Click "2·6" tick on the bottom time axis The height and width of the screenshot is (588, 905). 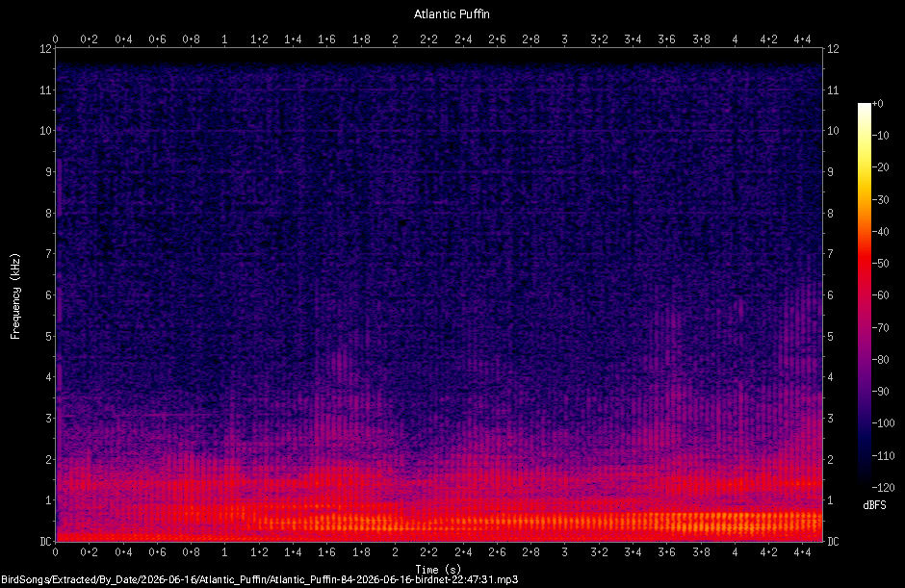coord(497,552)
